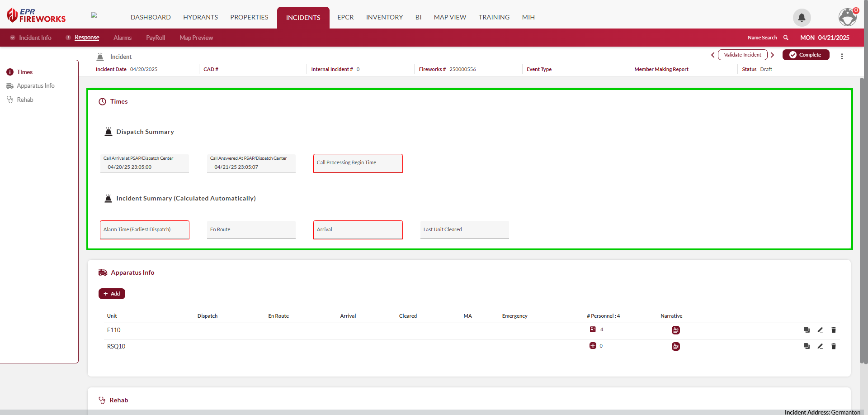
Task: Click the Name Search magnifier icon
Action: tap(786, 38)
